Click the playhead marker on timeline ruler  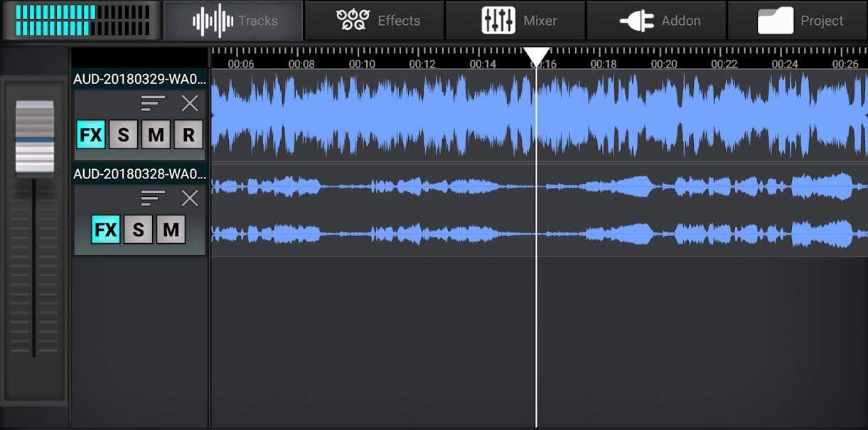(x=537, y=56)
